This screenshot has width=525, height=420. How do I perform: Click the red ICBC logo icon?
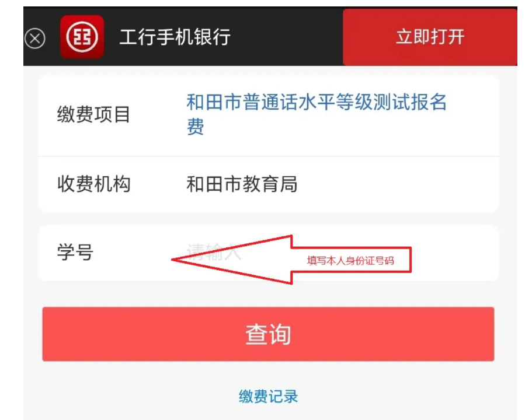click(82, 37)
